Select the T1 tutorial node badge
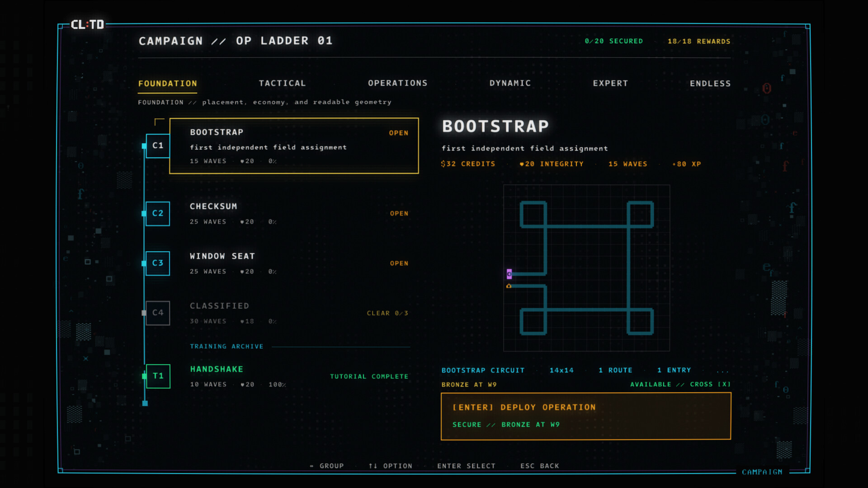The image size is (868, 488). (x=158, y=376)
